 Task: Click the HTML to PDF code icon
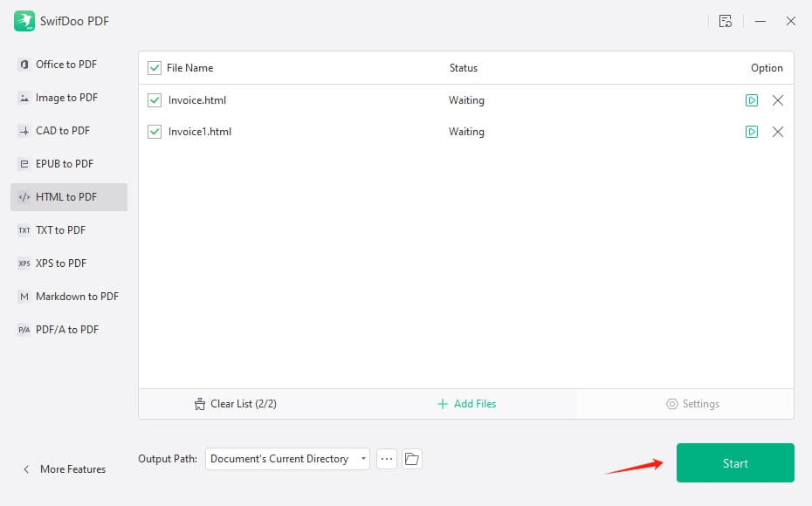pos(24,197)
